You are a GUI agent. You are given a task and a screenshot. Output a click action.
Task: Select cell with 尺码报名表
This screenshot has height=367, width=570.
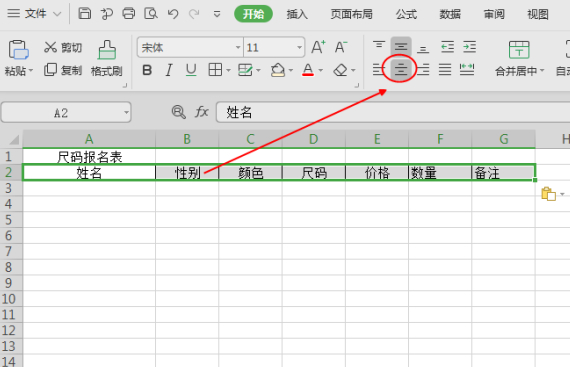(x=89, y=157)
